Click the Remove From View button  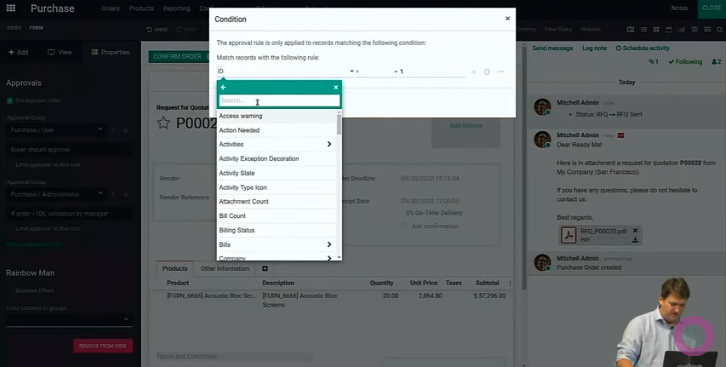pos(103,346)
